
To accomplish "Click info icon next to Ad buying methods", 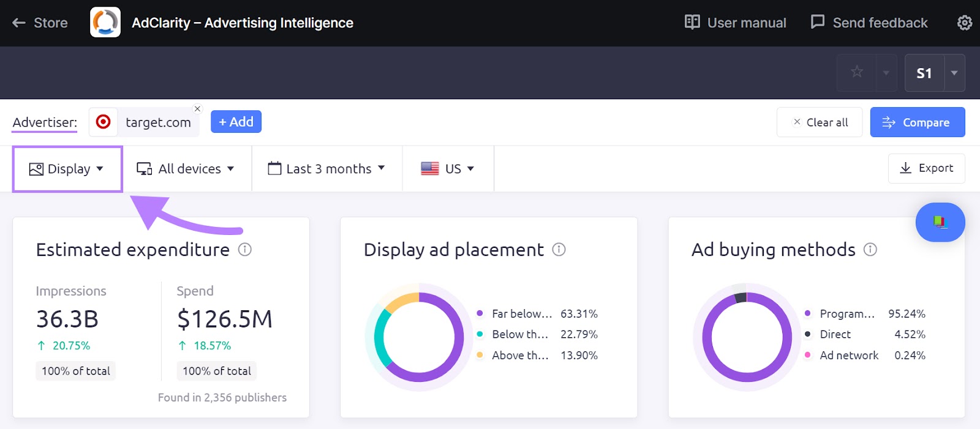I will point(870,250).
